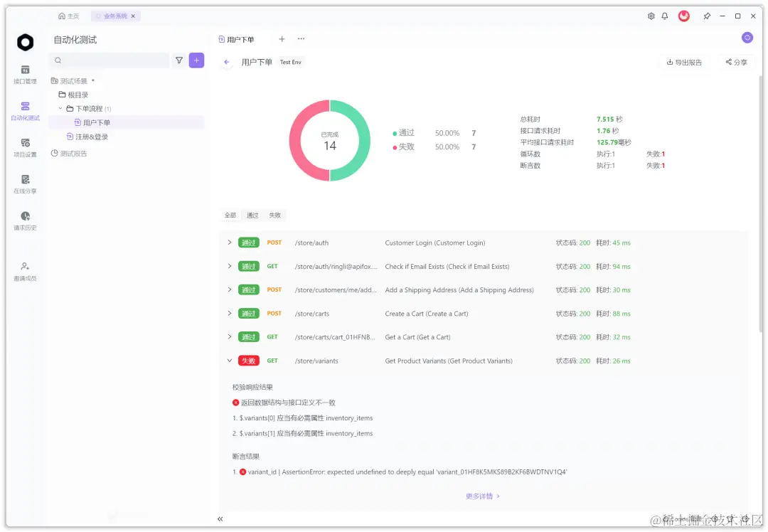Click the purple plus add button

click(196, 60)
